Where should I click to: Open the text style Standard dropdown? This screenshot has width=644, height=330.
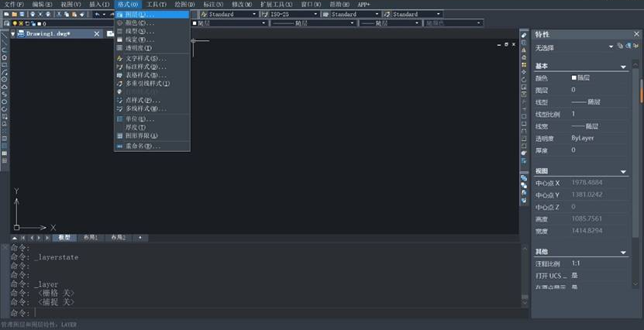229,15
